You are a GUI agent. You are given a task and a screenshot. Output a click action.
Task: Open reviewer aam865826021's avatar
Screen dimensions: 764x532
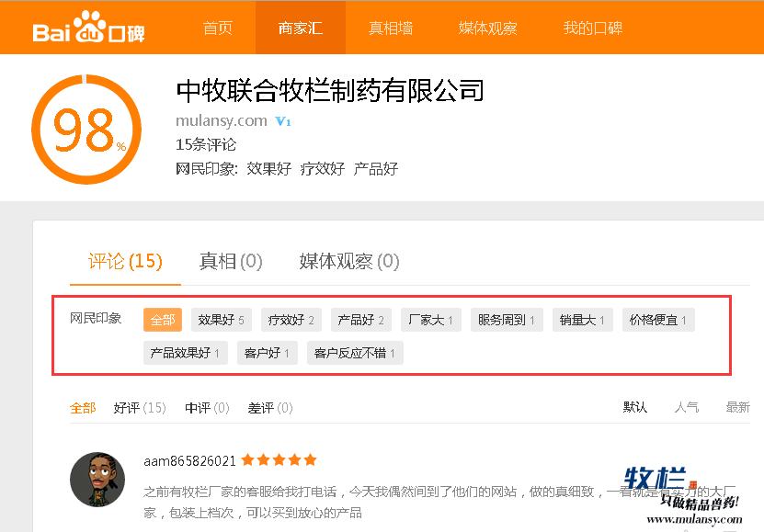[97, 480]
